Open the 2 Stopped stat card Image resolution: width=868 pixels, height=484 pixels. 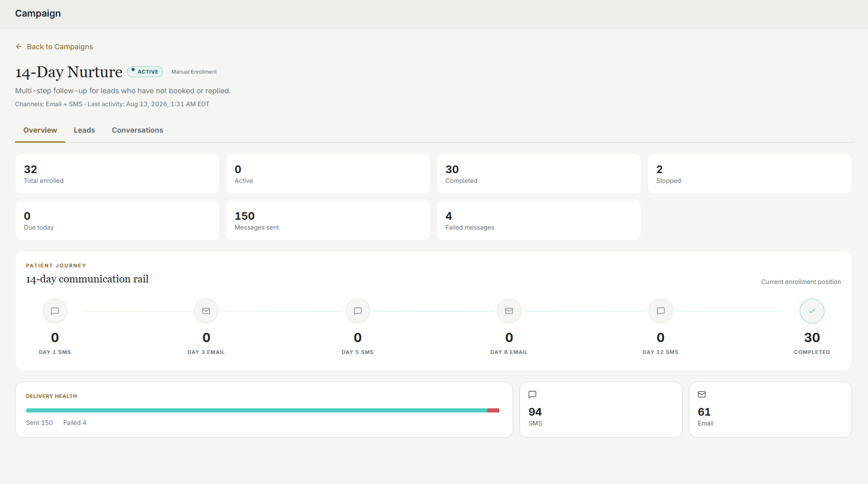[749, 174]
